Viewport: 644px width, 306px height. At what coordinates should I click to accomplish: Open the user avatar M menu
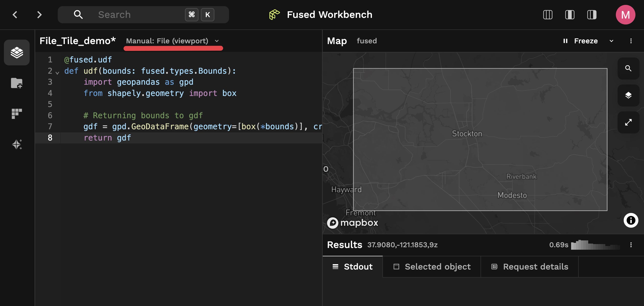click(x=625, y=14)
